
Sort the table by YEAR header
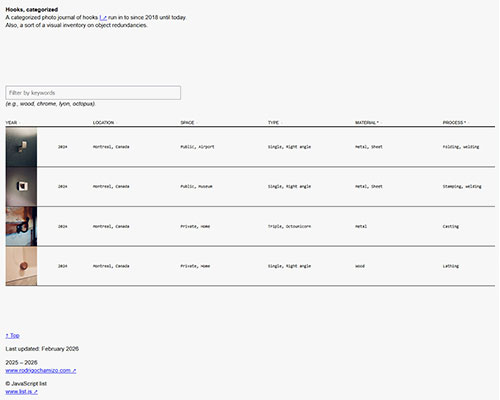tap(11, 123)
